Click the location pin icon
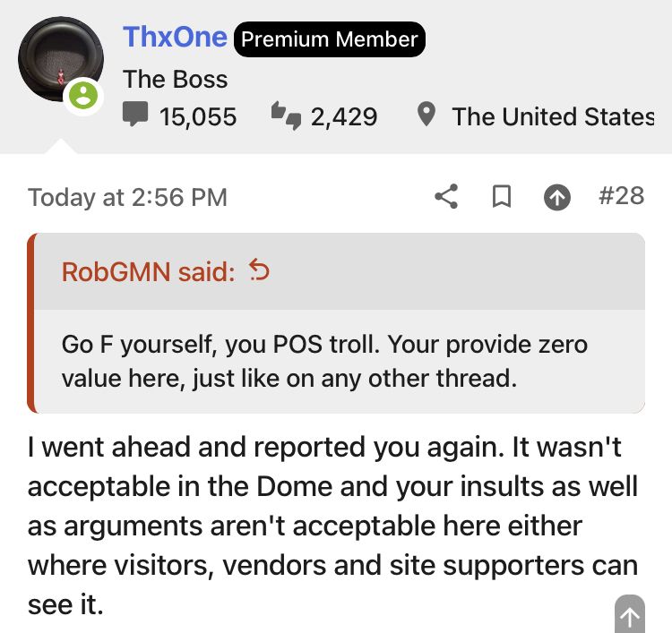Screen dimensions: 672x633 pos(427,115)
